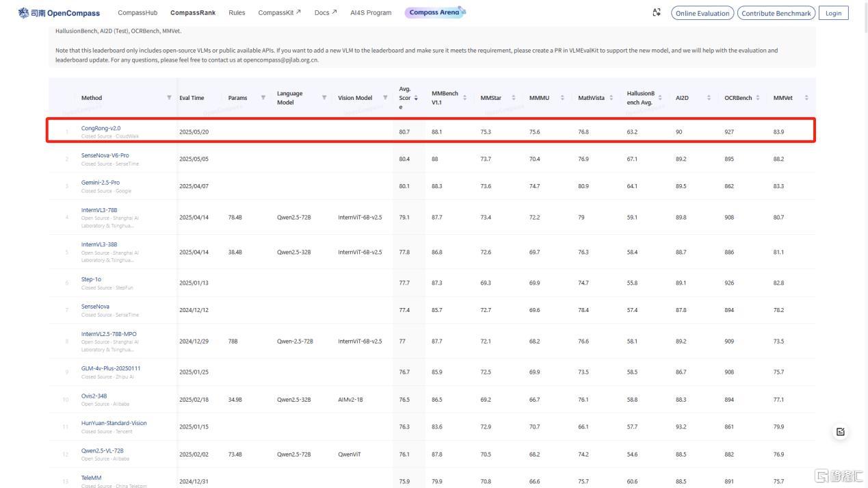868x488 pixels.
Task: Open the Qwen2.5-VL-72B model link
Action: [103, 450]
